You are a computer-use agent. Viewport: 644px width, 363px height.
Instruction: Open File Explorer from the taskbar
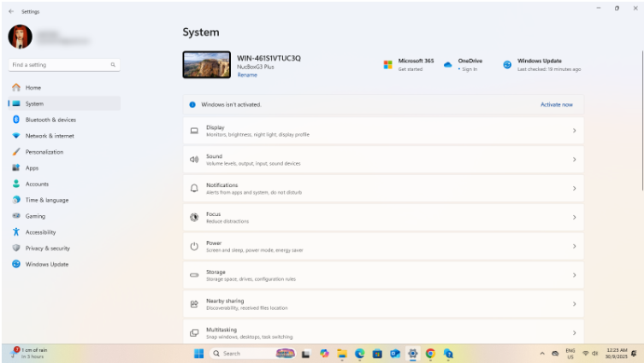tap(342, 354)
